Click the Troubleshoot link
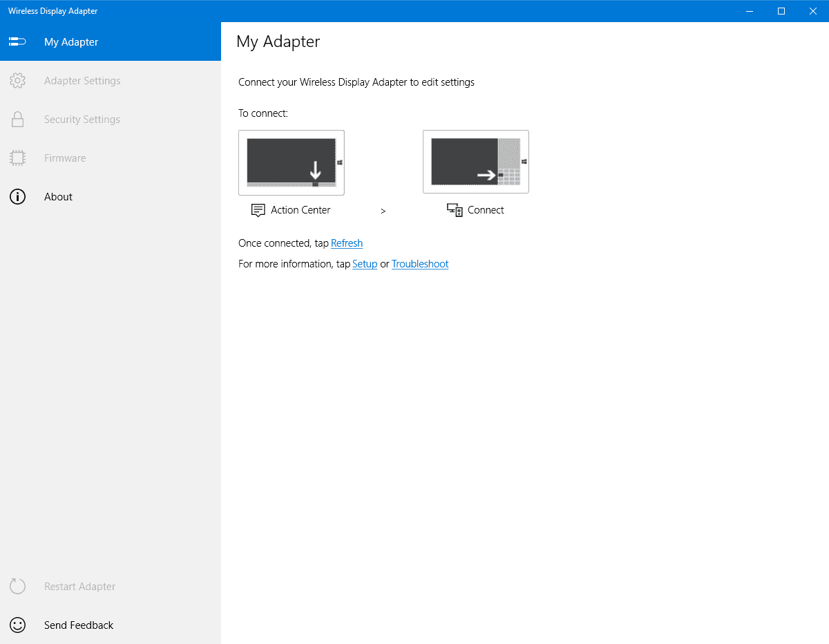Image resolution: width=829 pixels, height=644 pixels. click(420, 263)
